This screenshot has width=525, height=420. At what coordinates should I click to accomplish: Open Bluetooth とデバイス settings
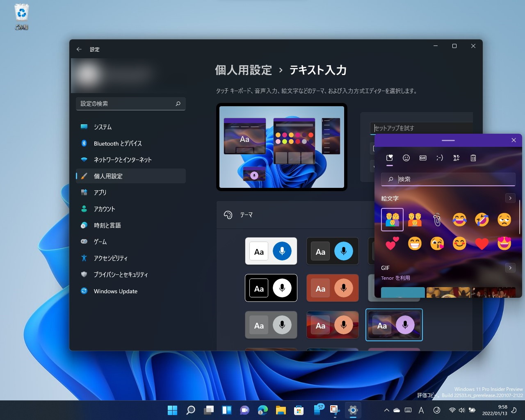pyautogui.click(x=131, y=143)
